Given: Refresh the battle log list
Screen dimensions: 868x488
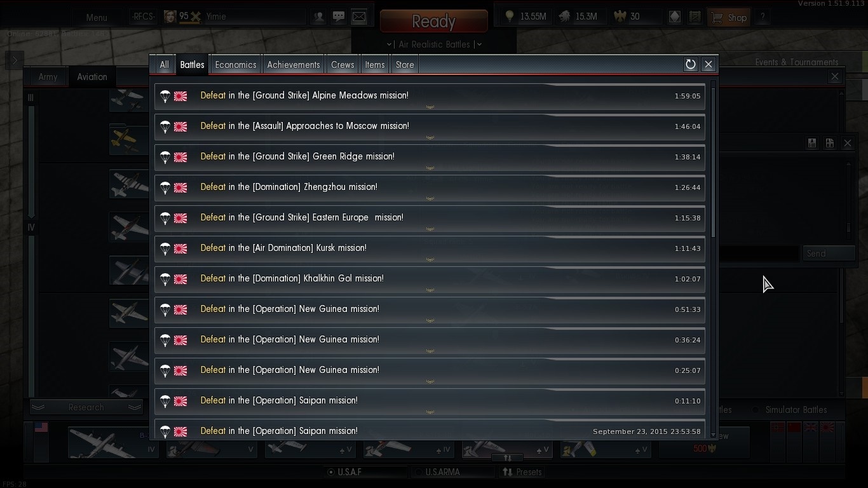Looking at the screenshot, I should (x=691, y=64).
